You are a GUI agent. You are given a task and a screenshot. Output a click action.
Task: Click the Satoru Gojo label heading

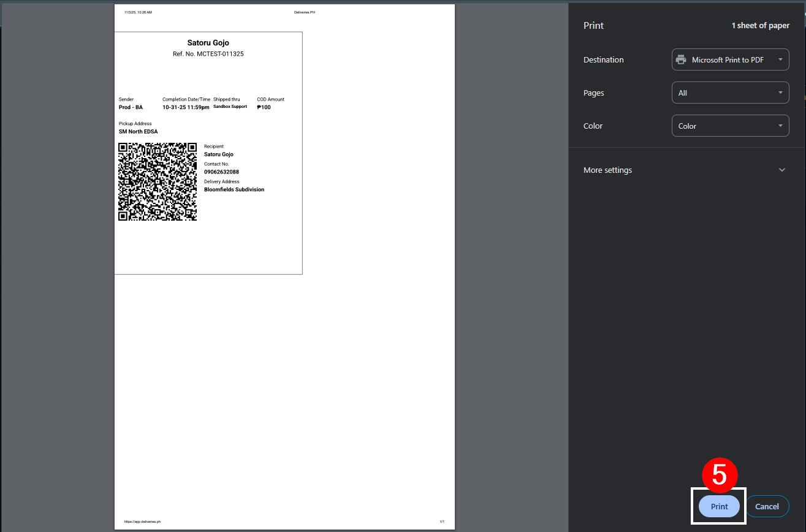click(x=208, y=43)
